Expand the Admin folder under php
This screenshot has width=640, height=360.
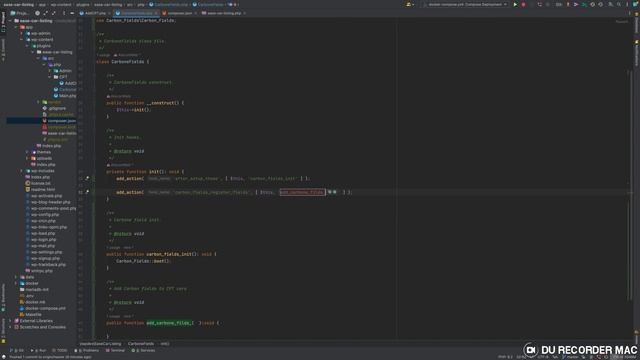pyautogui.click(x=50, y=71)
